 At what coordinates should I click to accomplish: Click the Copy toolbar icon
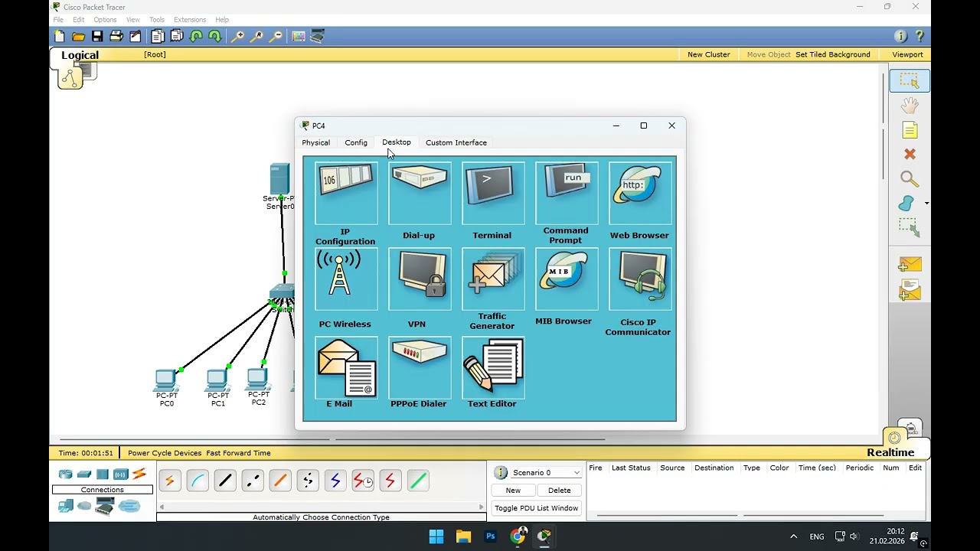click(x=158, y=36)
